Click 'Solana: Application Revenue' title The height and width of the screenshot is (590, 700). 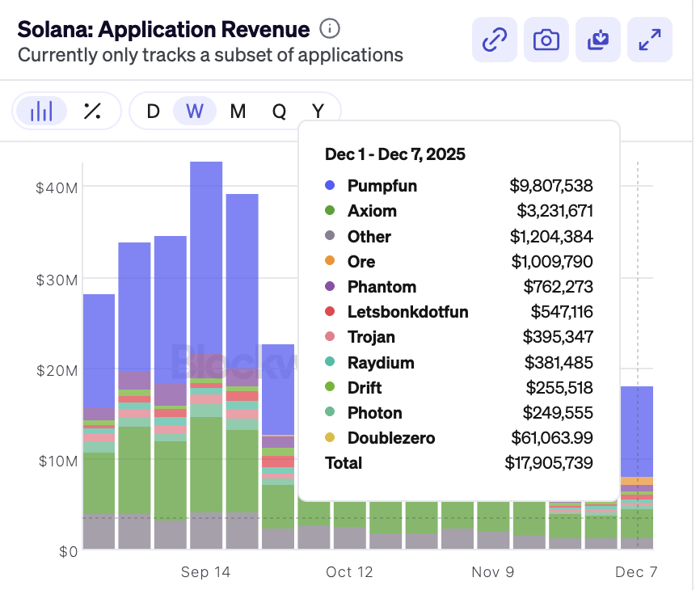coord(163,29)
